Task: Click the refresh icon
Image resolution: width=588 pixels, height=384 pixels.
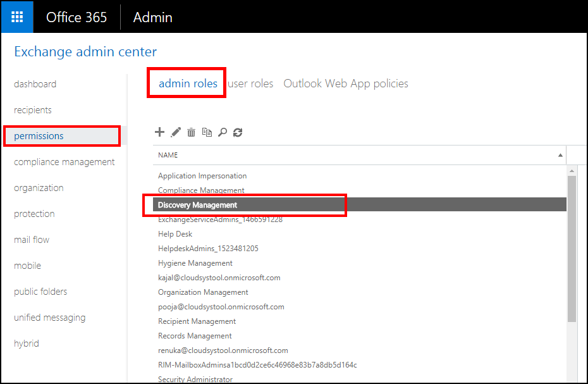Action: (238, 132)
